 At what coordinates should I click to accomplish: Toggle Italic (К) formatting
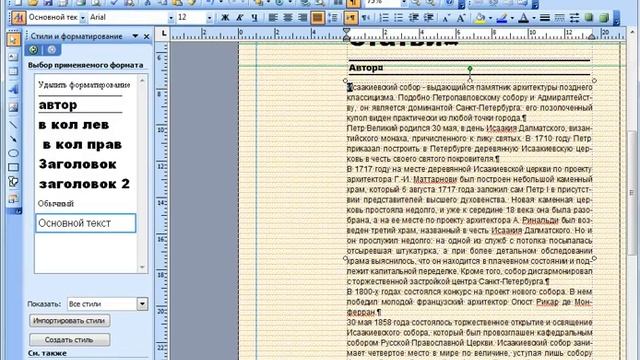click(240, 18)
